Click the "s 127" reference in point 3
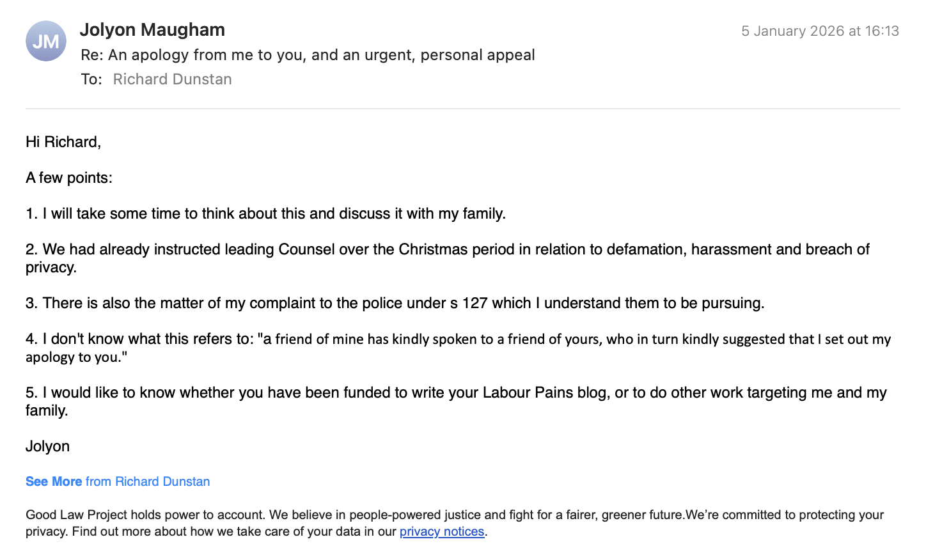This screenshot has height=560, width=926. pyautogui.click(x=469, y=303)
